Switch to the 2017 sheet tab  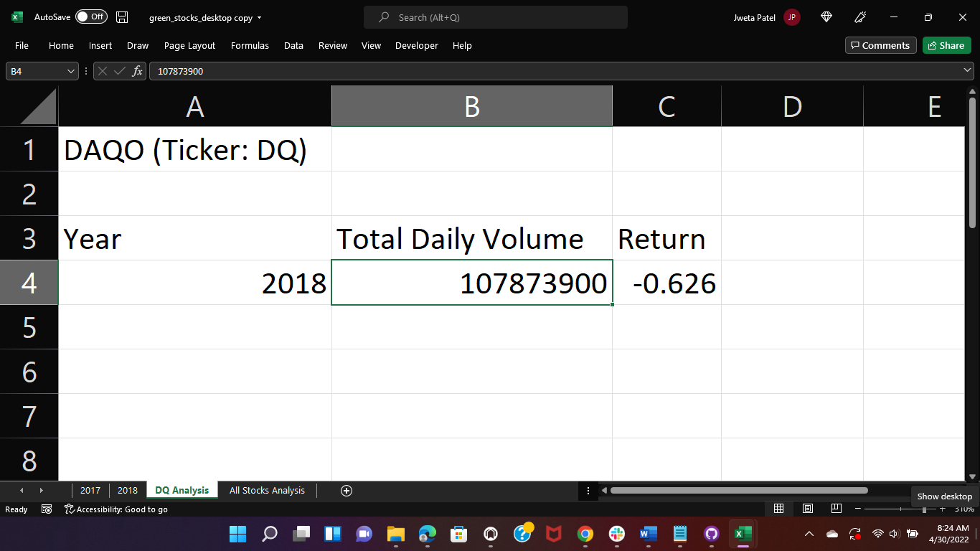tap(90, 490)
